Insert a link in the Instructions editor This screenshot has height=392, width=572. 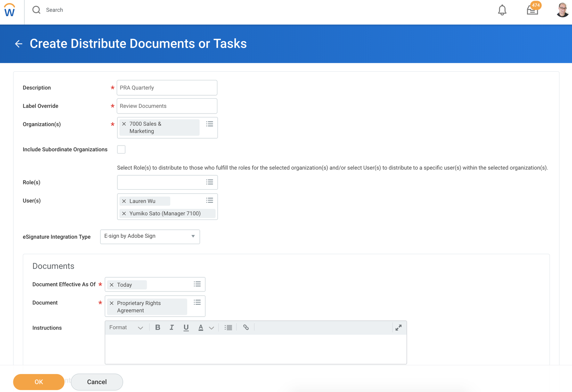pyautogui.click(x=246, y=327)
